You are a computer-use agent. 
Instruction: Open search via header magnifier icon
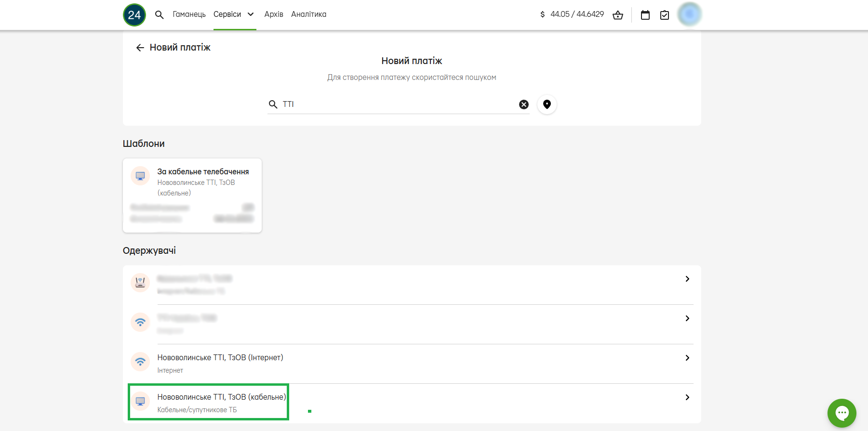tap(160, 14)
